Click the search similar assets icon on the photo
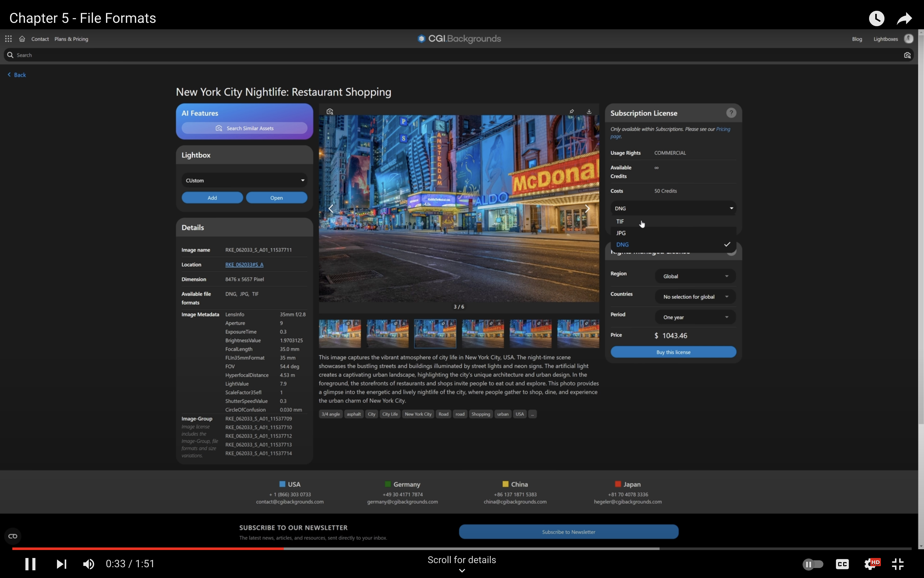This screenshot has height=578, width=924. click(x=330, y=111)
